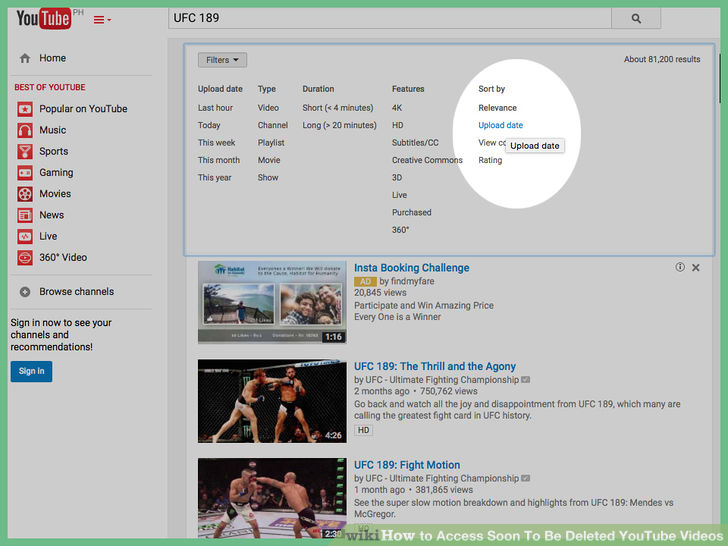The height and width of the screenshot is (546, 728).
Task: Filter by 360° feature
Action: [x=401, y=230]
